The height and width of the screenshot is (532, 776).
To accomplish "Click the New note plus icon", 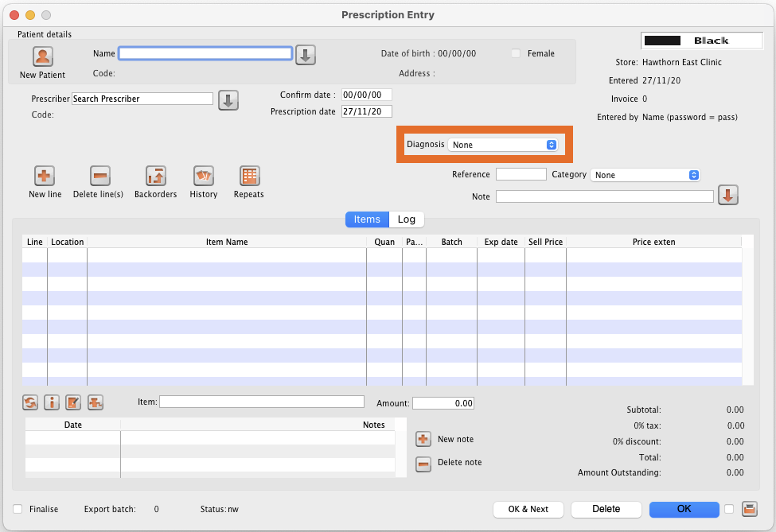I will 424,439.
